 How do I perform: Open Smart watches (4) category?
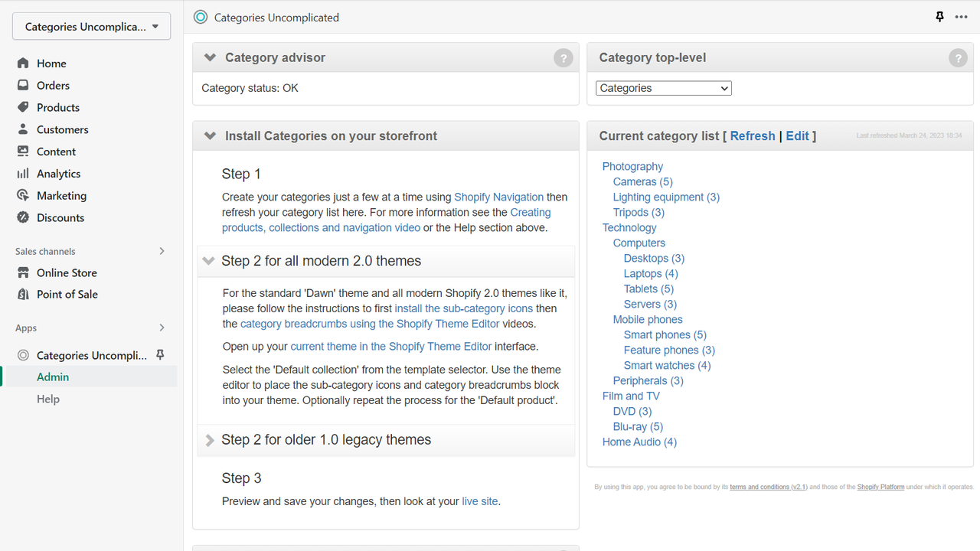[x=667, y=365]
